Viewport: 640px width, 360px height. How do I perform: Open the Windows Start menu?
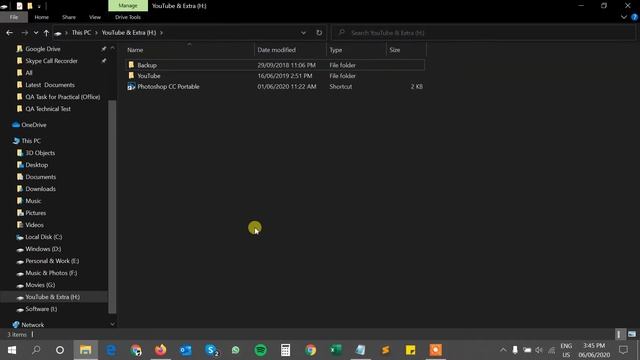coord(12,350)
